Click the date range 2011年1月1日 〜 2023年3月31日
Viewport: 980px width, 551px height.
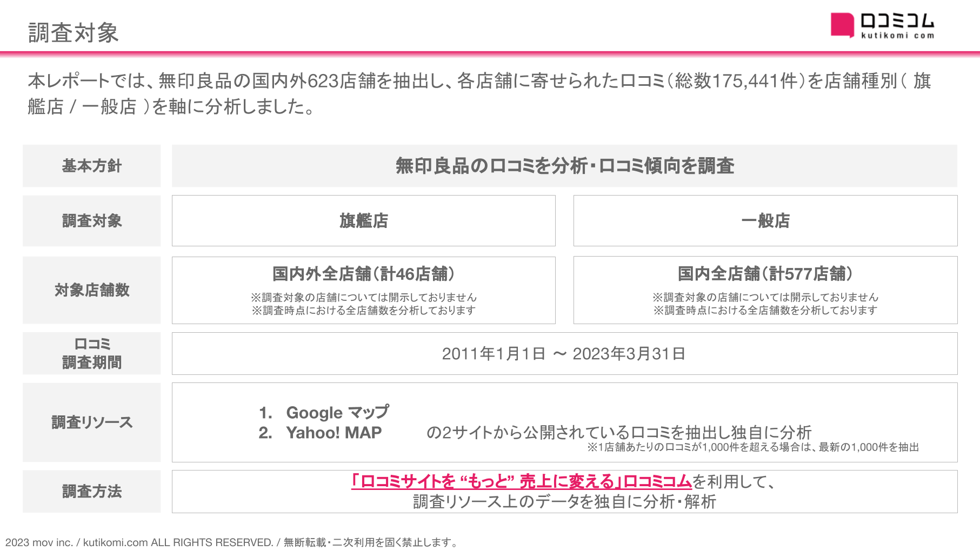coord(564,354)
